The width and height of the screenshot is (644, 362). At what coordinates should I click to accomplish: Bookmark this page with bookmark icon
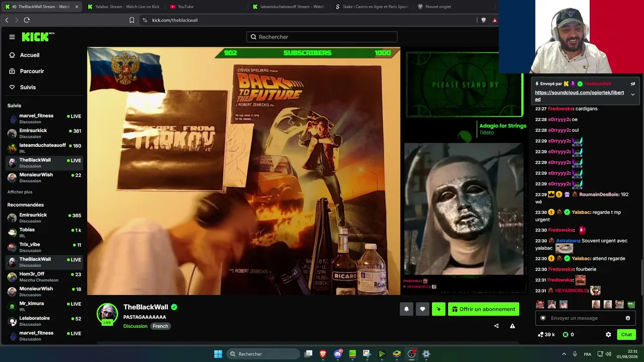point(132,20)
